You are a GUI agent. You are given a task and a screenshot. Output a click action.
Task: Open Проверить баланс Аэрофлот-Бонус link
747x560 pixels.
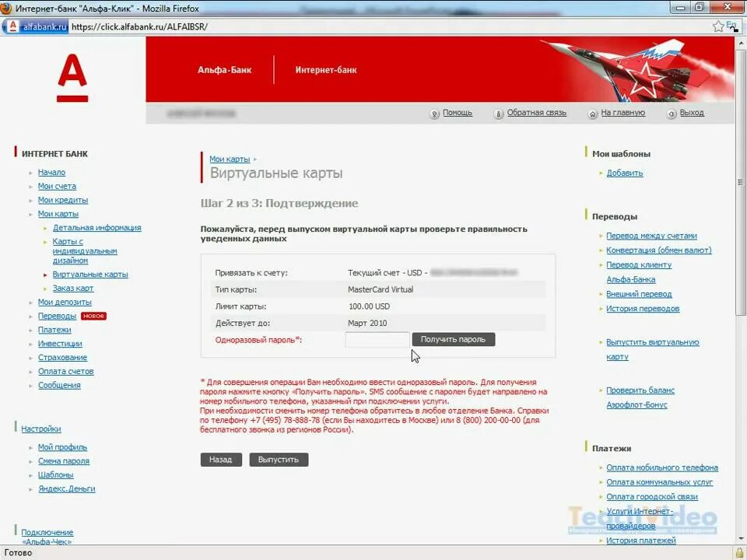click(640, 397)
